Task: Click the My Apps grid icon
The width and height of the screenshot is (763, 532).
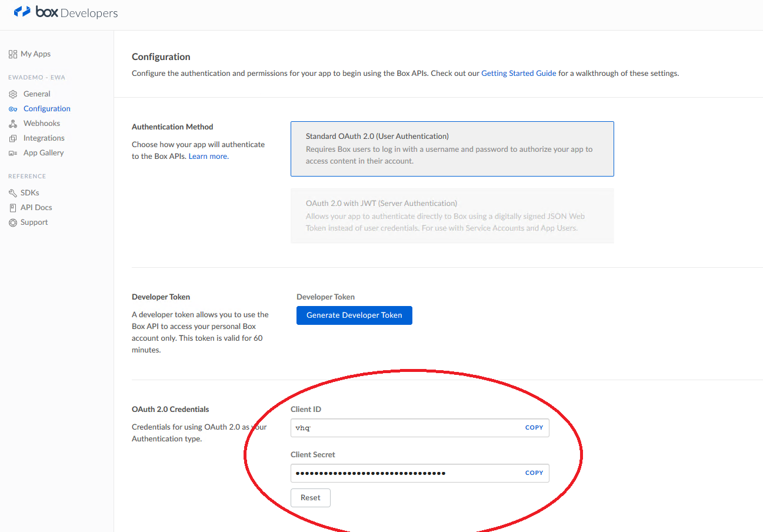Action: (x=13, y=54)
